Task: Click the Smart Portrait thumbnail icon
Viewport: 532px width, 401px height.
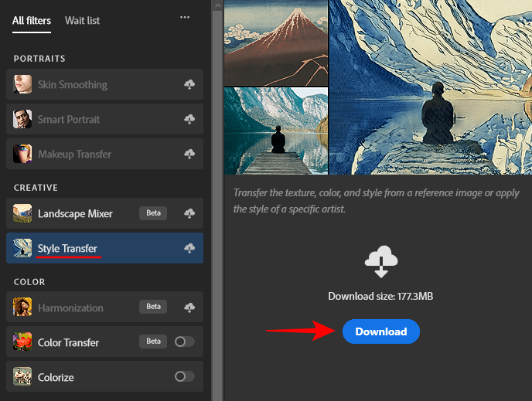Action: tap(22, 119)
